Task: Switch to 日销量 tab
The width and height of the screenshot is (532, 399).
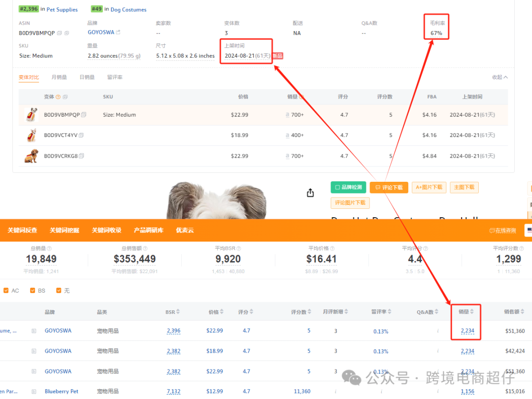Action: point(87,77)
